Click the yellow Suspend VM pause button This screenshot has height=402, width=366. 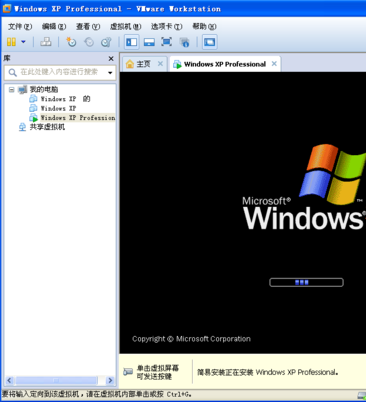11,42
